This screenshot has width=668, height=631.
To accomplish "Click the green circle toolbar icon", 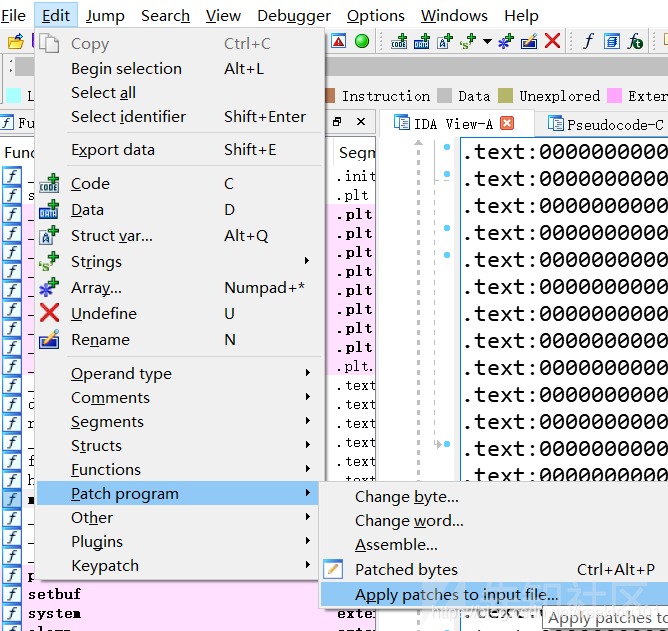I will (362, 41).
